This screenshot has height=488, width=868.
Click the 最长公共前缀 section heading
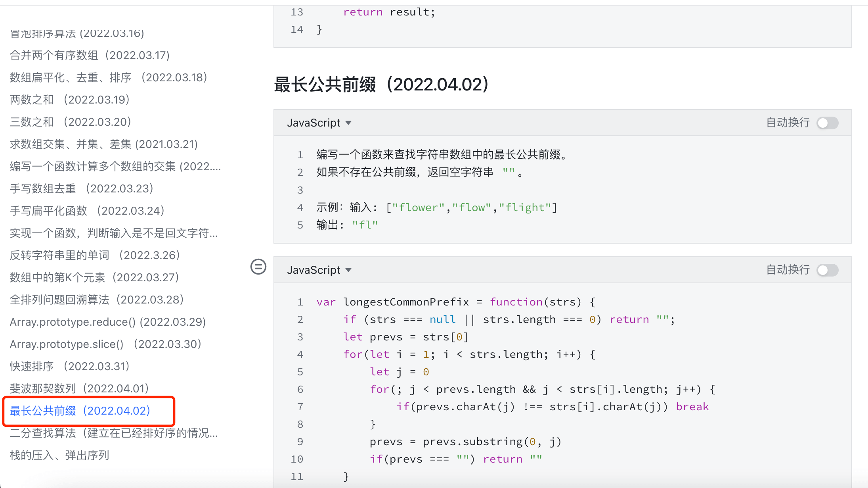coord(381,85)
